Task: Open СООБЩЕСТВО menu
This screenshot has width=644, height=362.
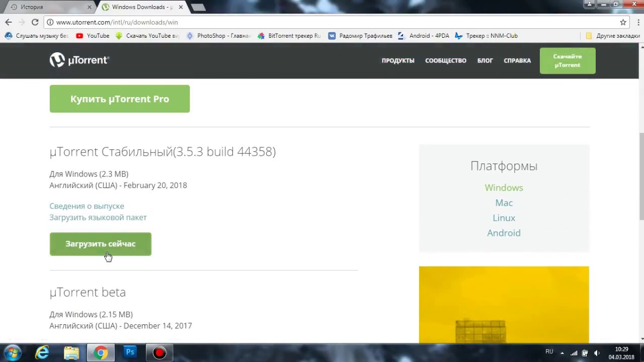Action: tap(446, 60)
